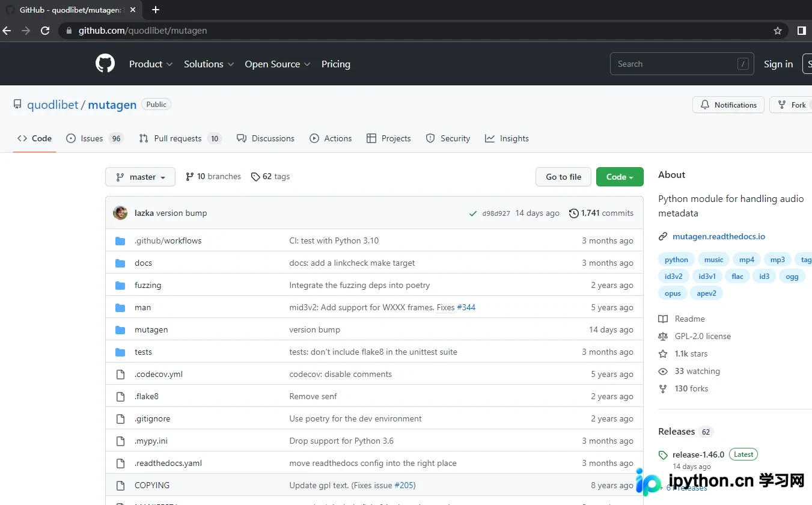Switch to the Issues tab
812x505 pixels.
94,138
